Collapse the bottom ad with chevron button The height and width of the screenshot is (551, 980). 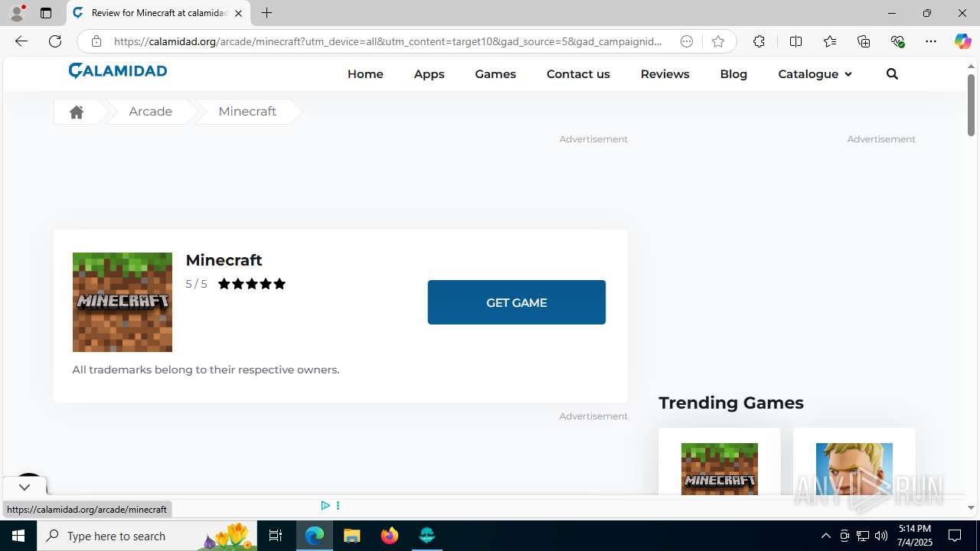[x=24, y=487]
